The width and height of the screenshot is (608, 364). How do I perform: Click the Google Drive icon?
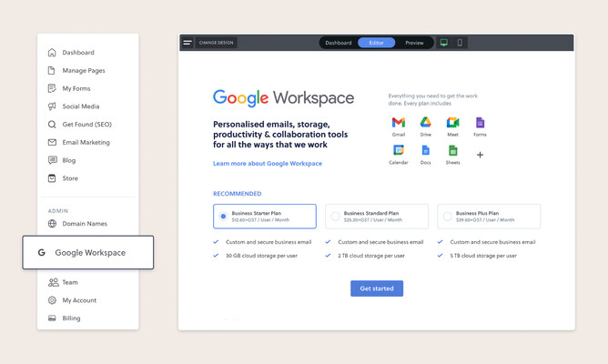(x=425, y=123)
